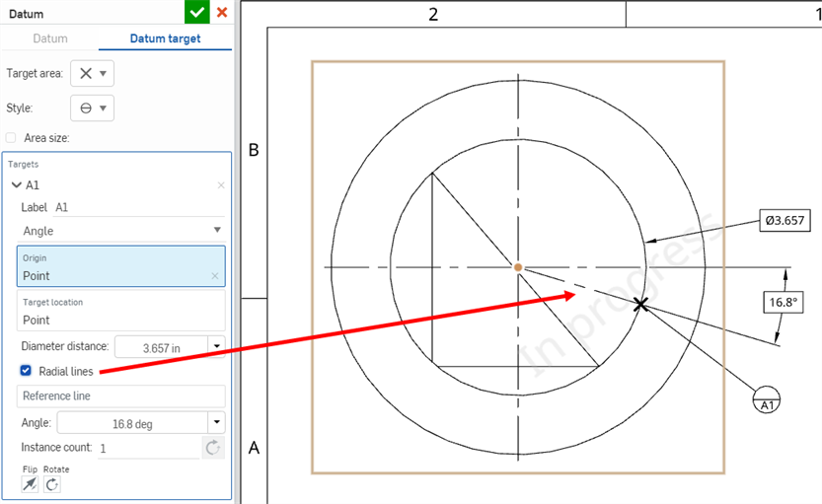The image size is (822, 504).
Task: Edit the Label field containing A1
Action: click(139, 207)
